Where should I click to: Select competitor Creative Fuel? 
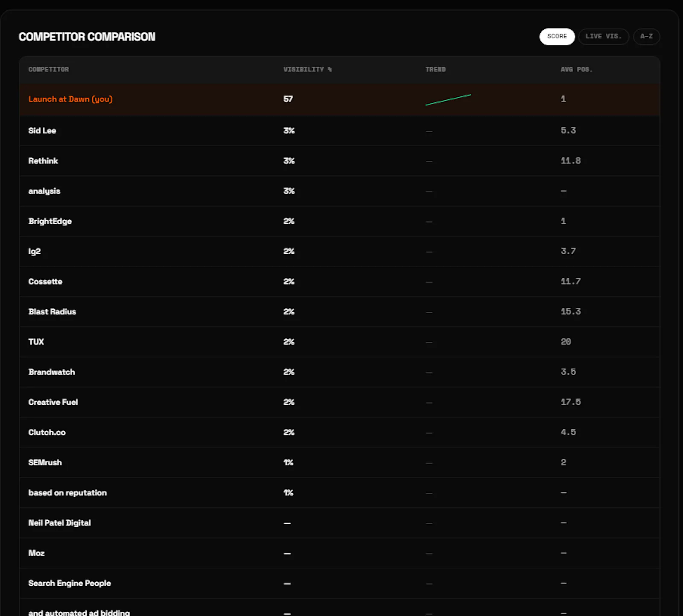pyautogui.click(x=53, y=402)
